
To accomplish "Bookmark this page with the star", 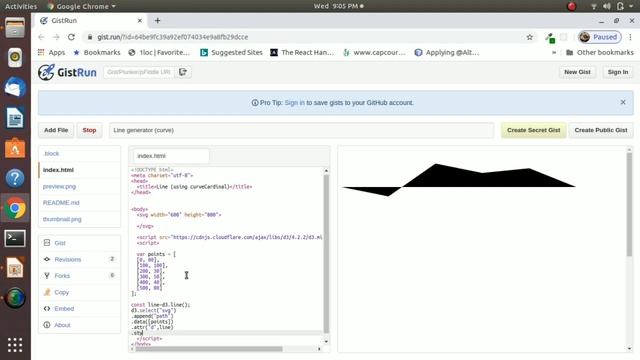I will click(529, 37).
